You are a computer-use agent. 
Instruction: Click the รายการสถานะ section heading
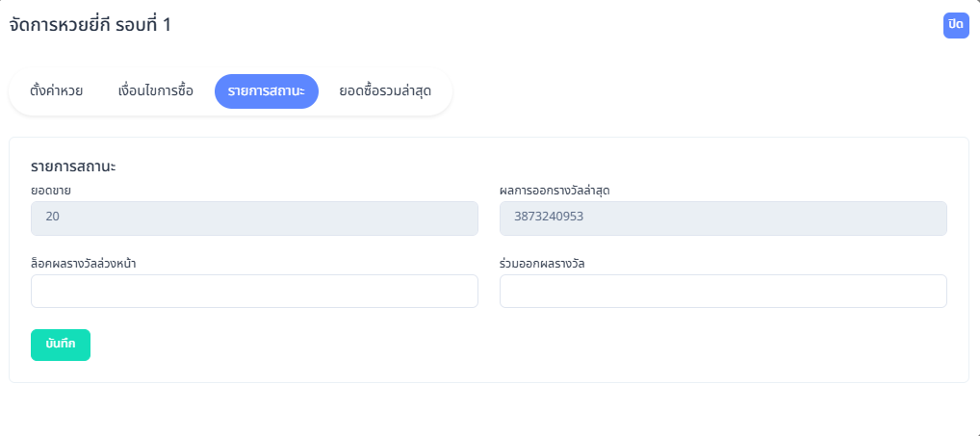(x=73, y=167)
